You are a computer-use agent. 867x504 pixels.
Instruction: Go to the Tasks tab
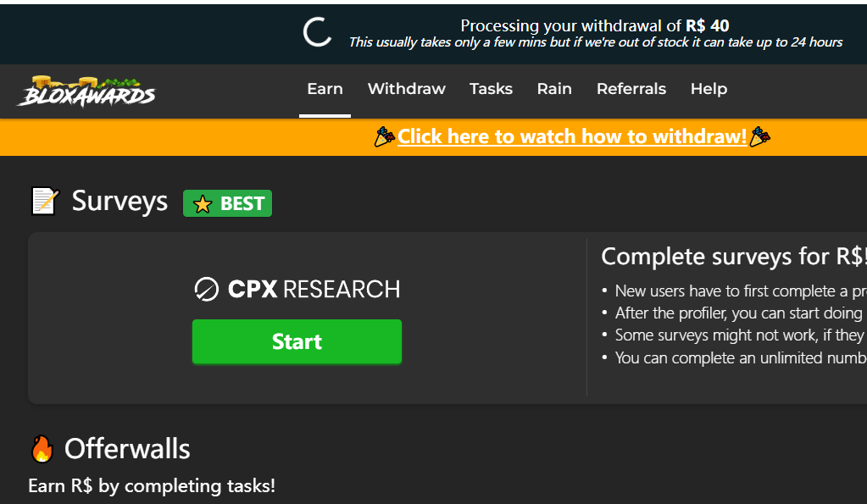[x=491, y=89]
